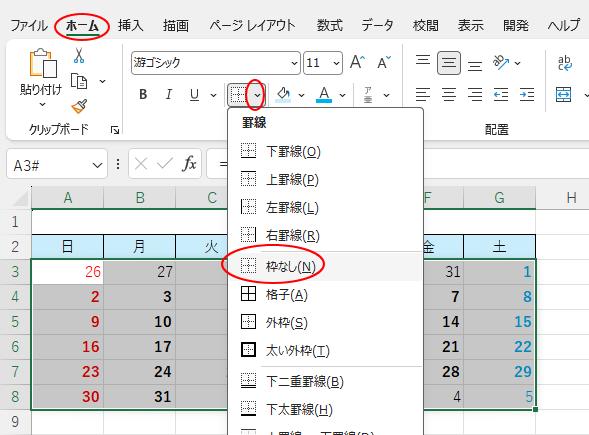The image size is (589, 435).
Task: Expand the borders dropdown arrow
Action: 257,95
